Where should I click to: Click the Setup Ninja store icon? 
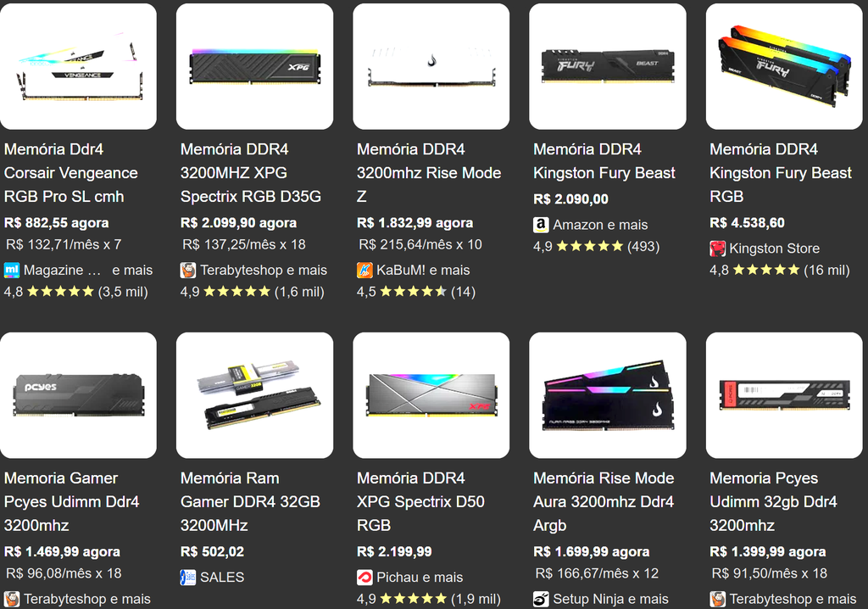coord(541,599)
